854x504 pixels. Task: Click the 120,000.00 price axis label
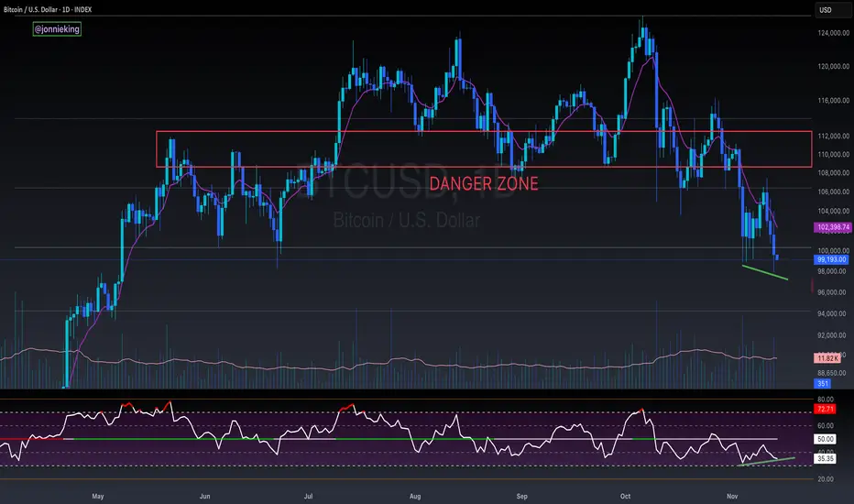(x=833, y=67)
